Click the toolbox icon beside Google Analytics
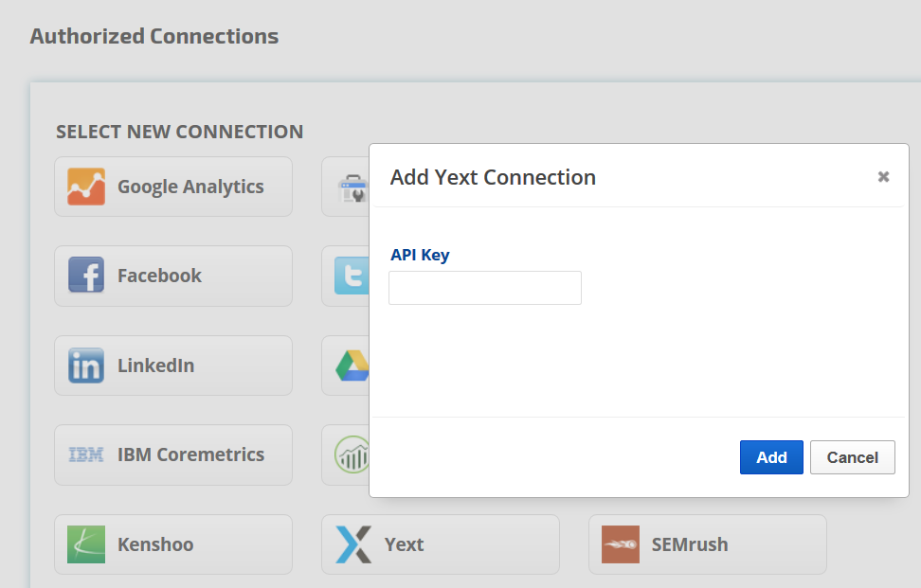The width and height of the screenshot is (921, 588). coord(353,187)
